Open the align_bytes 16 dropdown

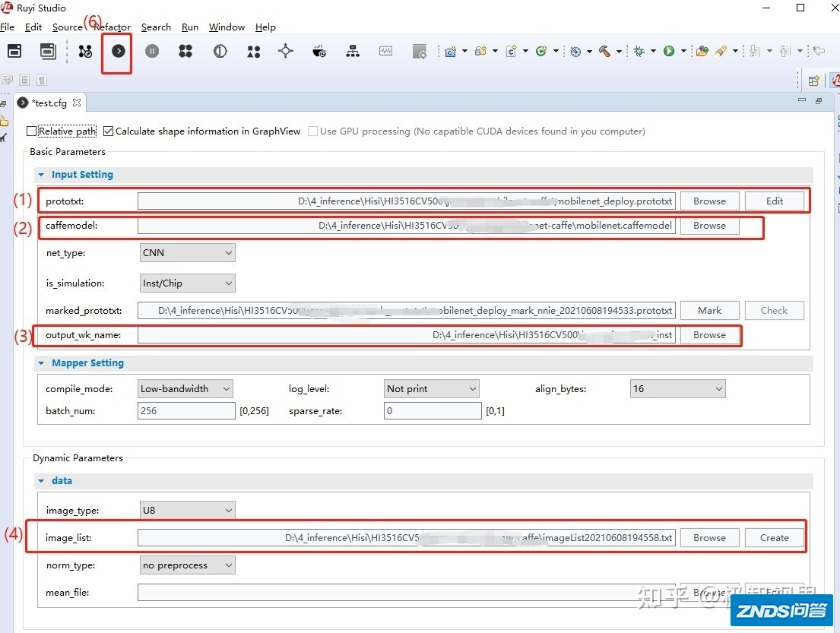(x=677, y=389)
